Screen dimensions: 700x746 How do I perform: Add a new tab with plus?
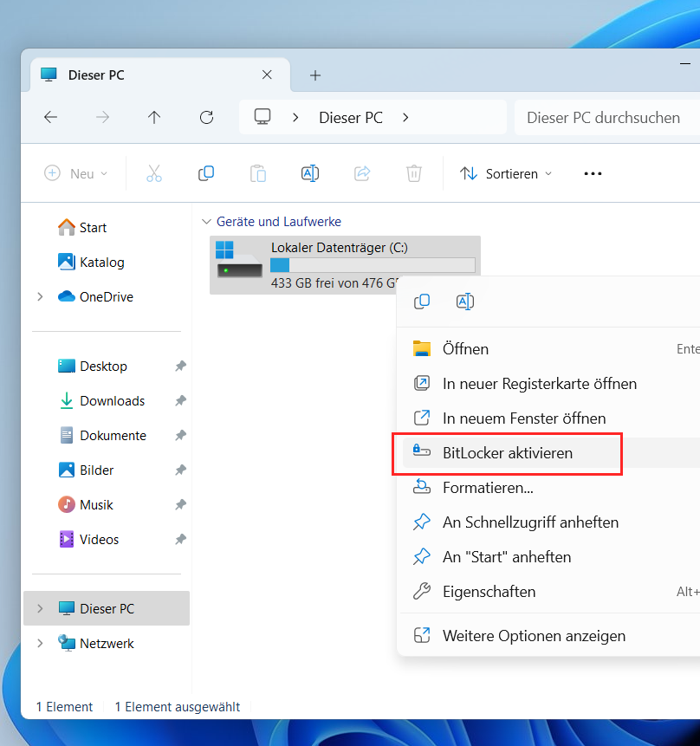[x=315, y=75]
